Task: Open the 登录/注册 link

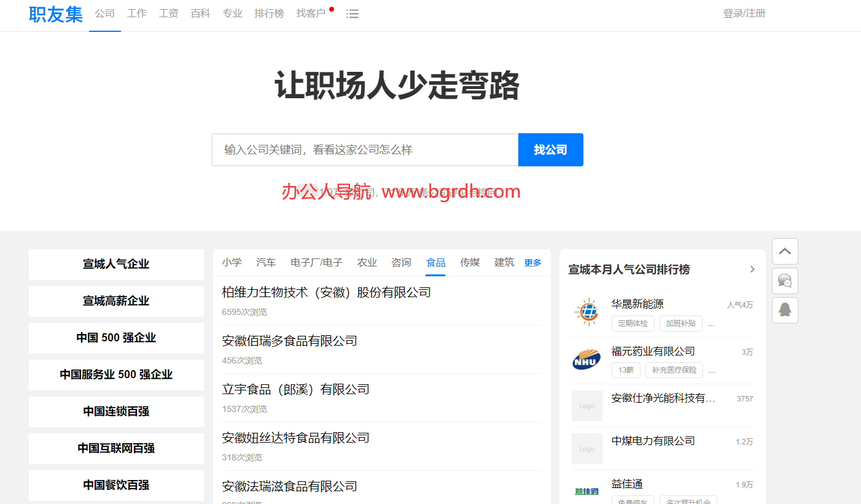Action: coord(744,14)
